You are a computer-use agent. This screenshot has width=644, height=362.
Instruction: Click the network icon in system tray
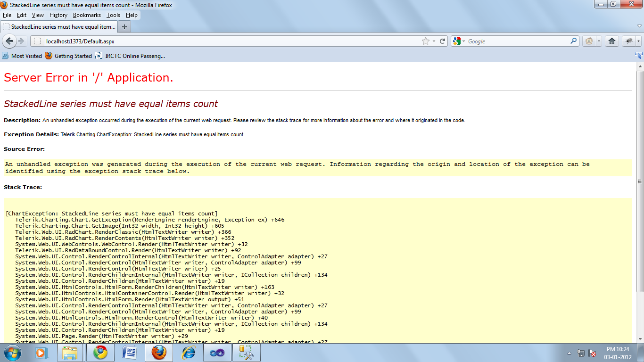pos(581,353)
